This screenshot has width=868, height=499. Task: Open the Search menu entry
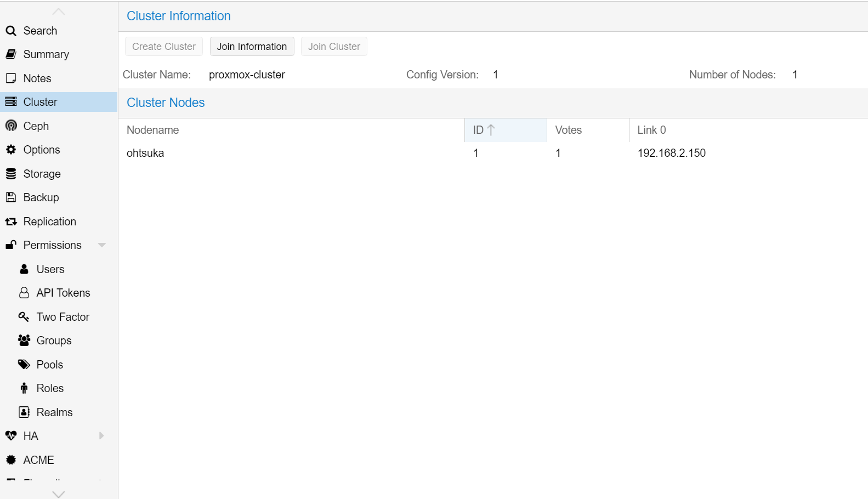click(x=59, y=31)
